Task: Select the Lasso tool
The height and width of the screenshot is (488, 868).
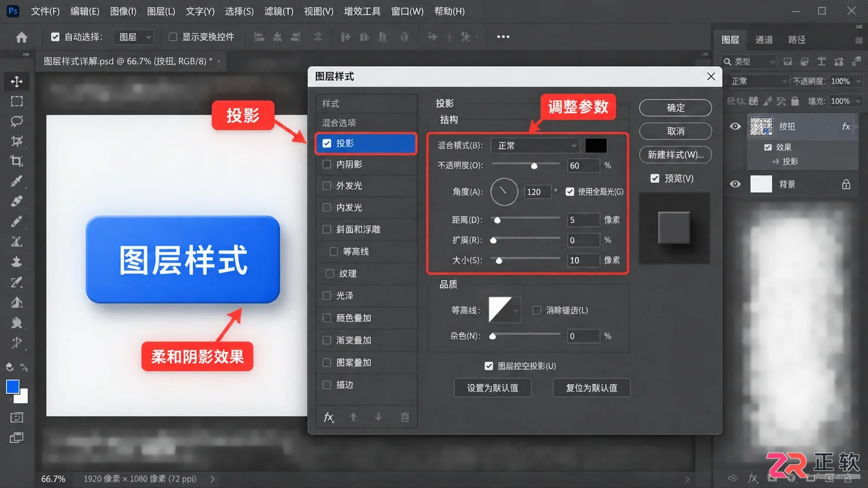Action: click(x=17, y=121)
